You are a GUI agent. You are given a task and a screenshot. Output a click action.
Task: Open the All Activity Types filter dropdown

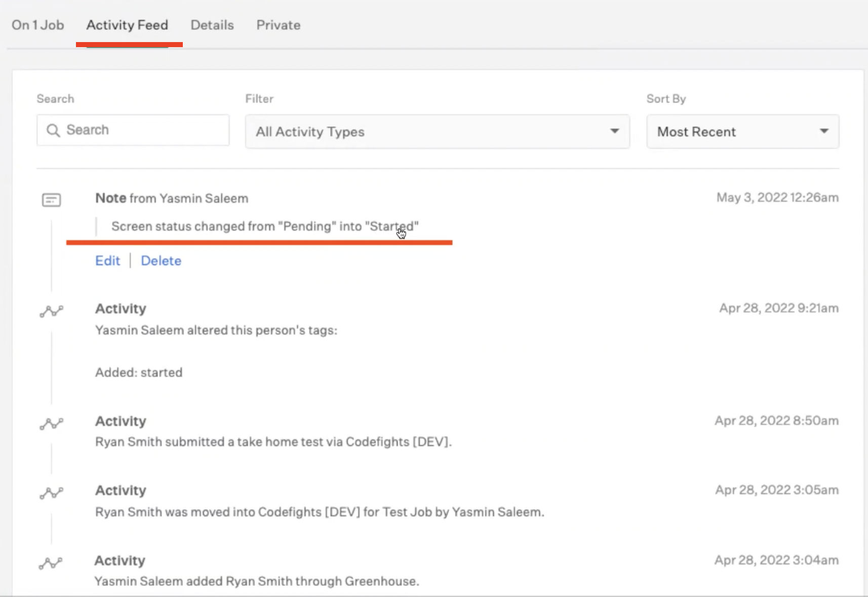(438, 132)
